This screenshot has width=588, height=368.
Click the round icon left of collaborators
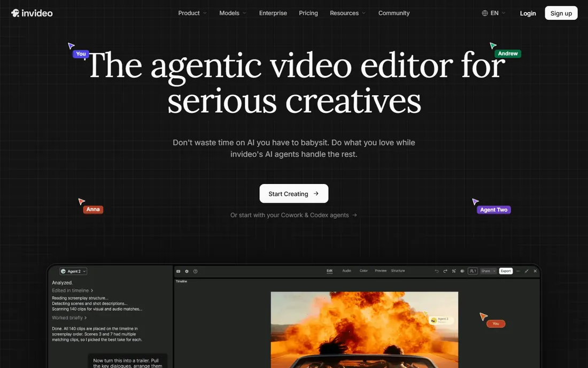click(x=462, y=271)
